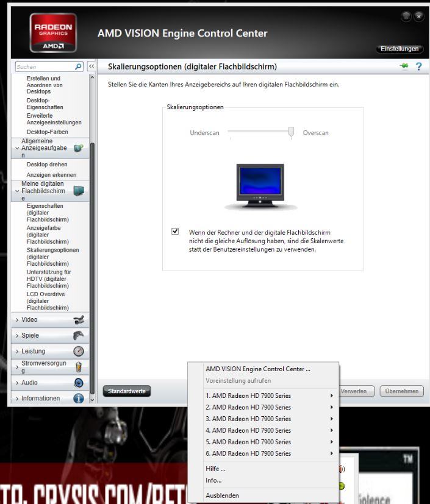Click the Übernehmen button
Viewport: 430px width, 504px height.
click(x=402, y=391)
